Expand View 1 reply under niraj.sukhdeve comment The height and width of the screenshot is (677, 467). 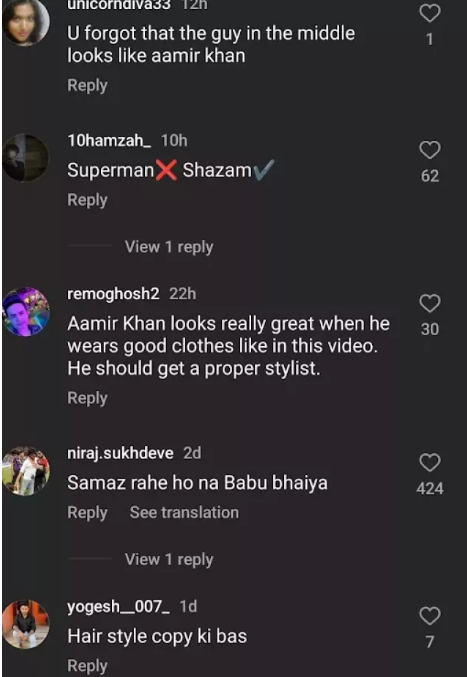(169, 560)
